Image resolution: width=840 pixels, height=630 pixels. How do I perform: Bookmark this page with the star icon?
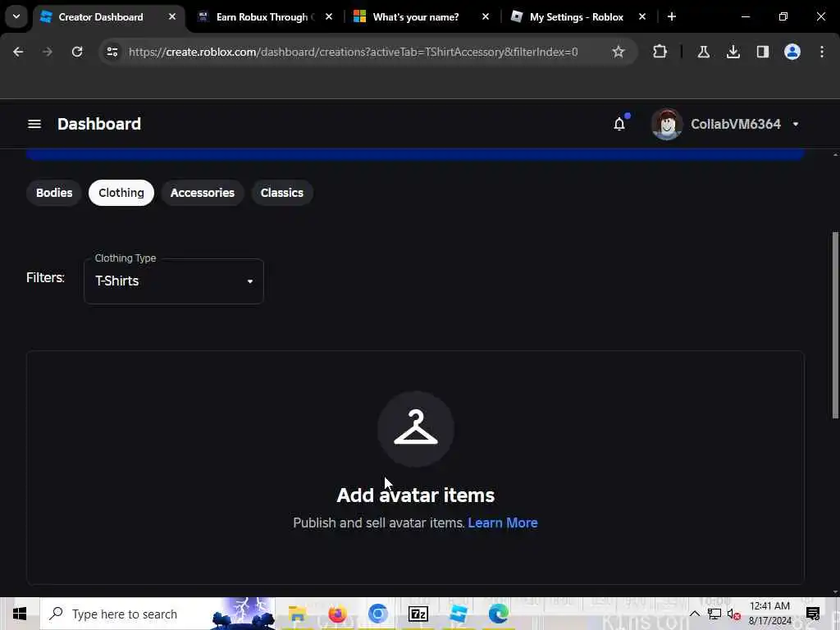tap(619, 52)
